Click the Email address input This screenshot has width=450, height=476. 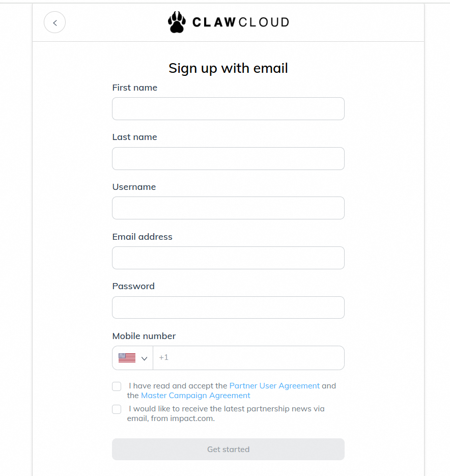(228, 258)
